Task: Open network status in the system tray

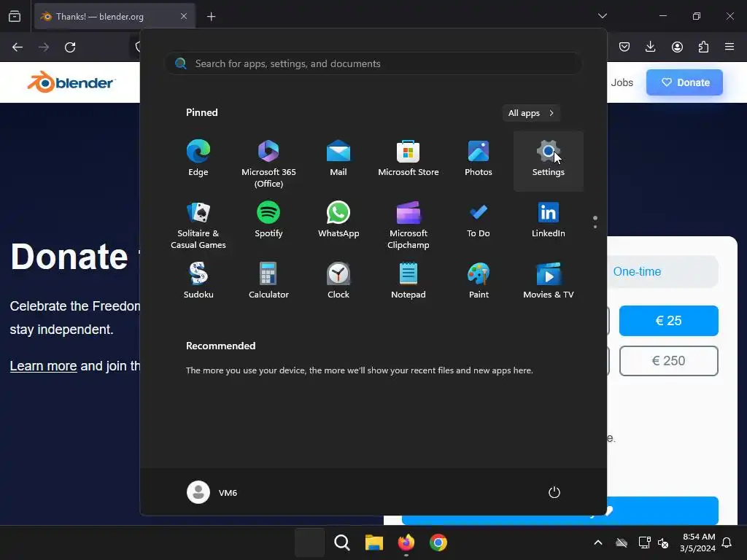Action: pos(645,542)
